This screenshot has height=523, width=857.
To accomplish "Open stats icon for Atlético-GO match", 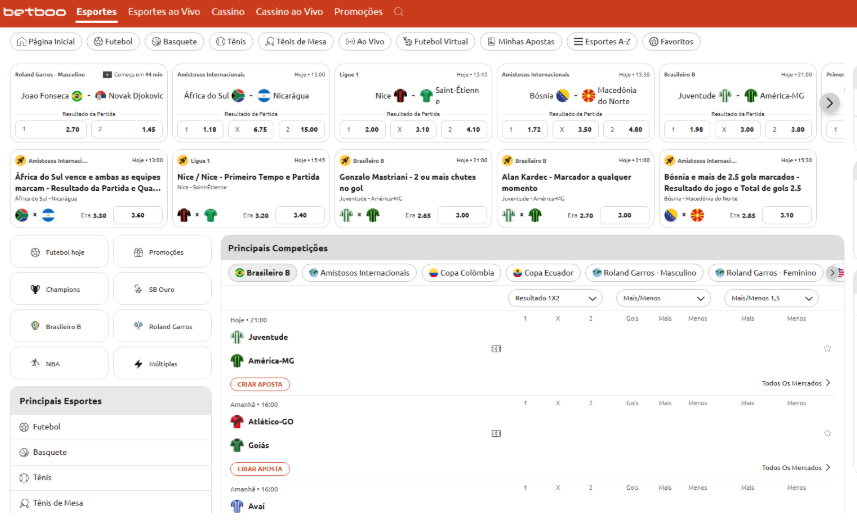I will point(496,433).
